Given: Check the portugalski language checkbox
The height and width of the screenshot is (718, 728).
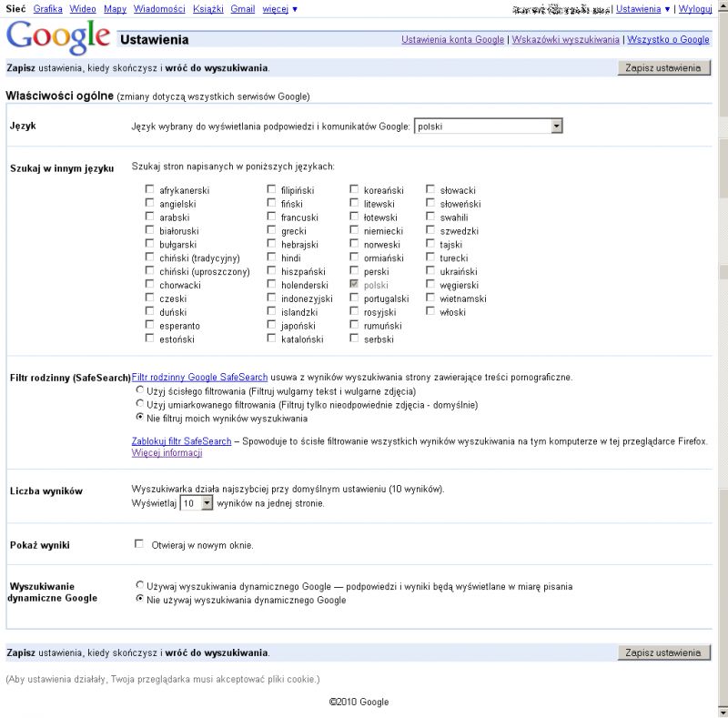Looking at the screenshot, I should click(x=354, y=298).
